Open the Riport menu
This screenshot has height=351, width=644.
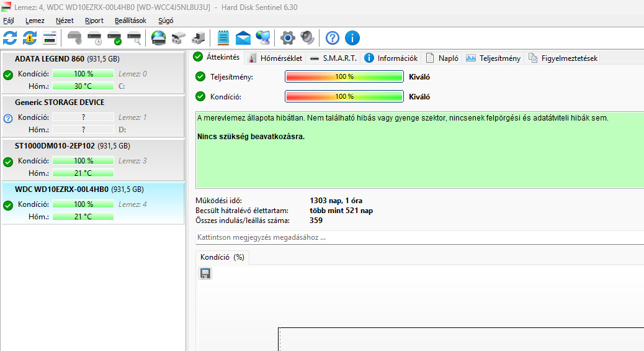pyautogui.click(x=94, y=21)
